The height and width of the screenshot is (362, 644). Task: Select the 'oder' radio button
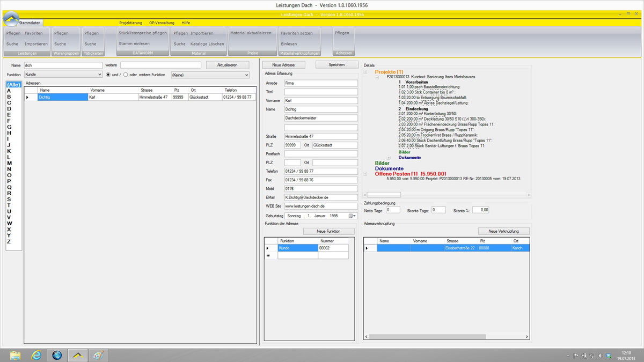[126, 75]
